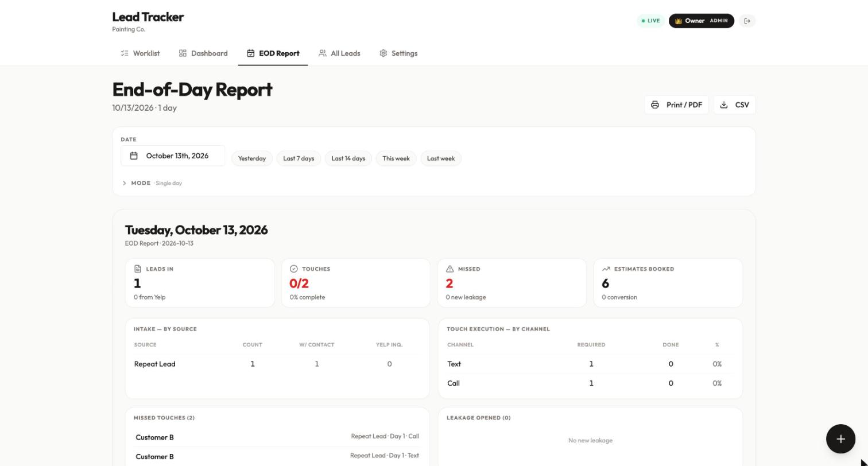Click the Worklist checklist icon

pos(125,53)
